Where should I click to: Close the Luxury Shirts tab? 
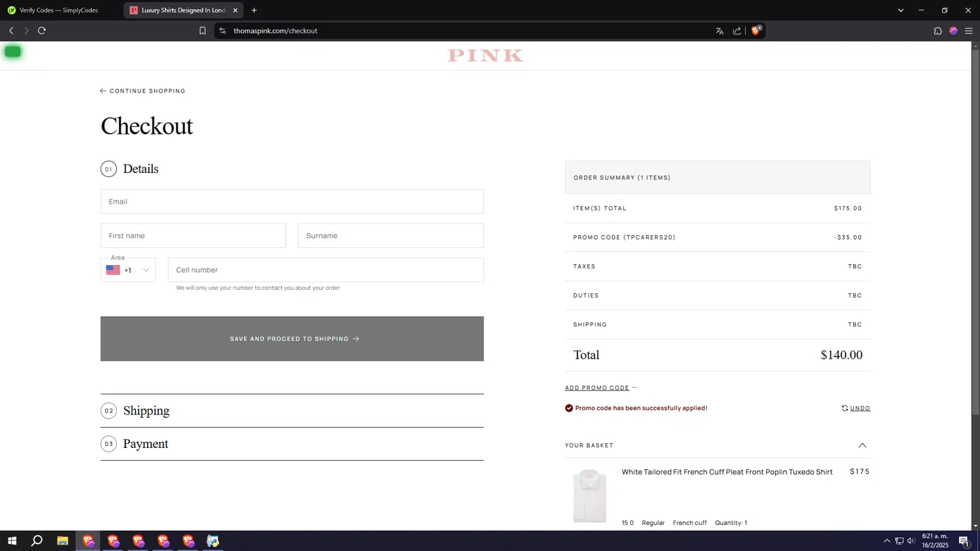click(235, 10)
